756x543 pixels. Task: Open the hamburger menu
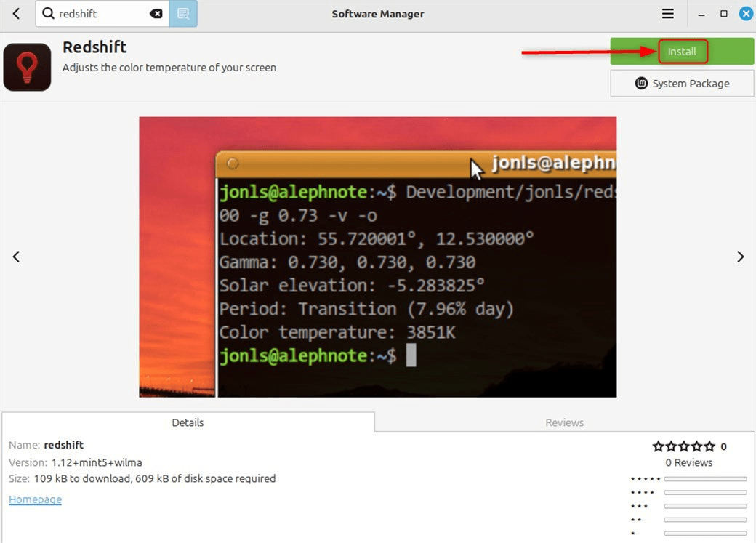pos(668,14)
